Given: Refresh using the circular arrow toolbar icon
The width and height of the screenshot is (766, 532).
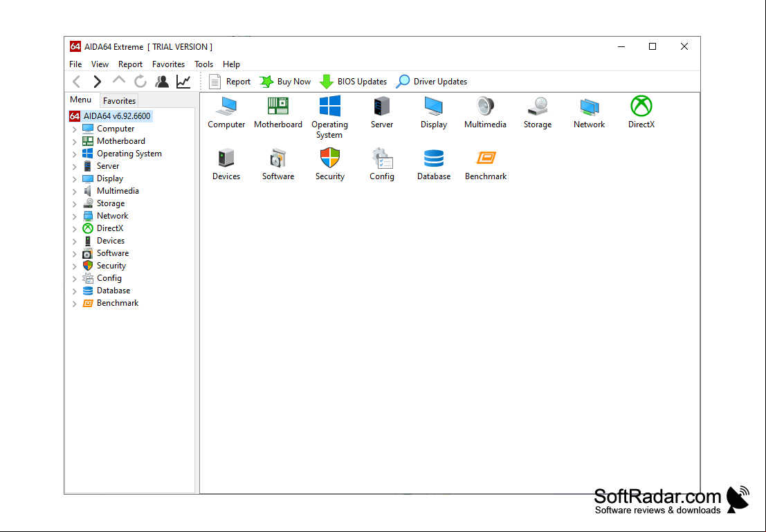Looking at the screenshot, I should (140, 82).
